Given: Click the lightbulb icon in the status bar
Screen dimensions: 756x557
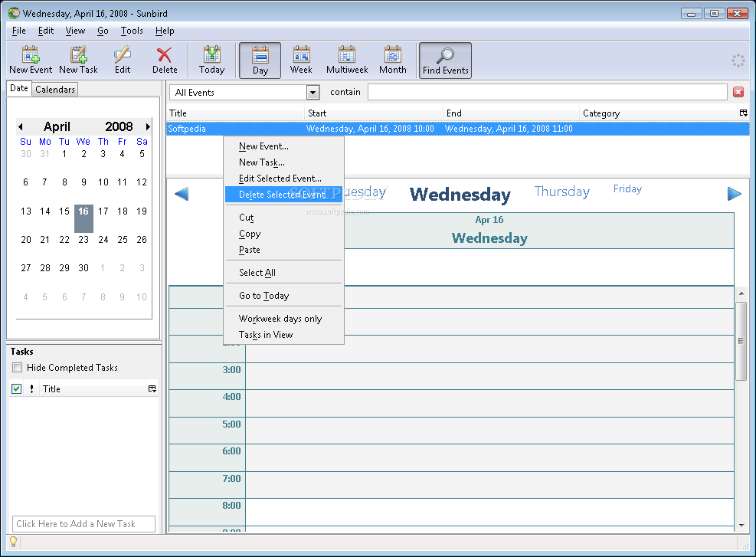Looking at the screenshot, I should [14, 542].
